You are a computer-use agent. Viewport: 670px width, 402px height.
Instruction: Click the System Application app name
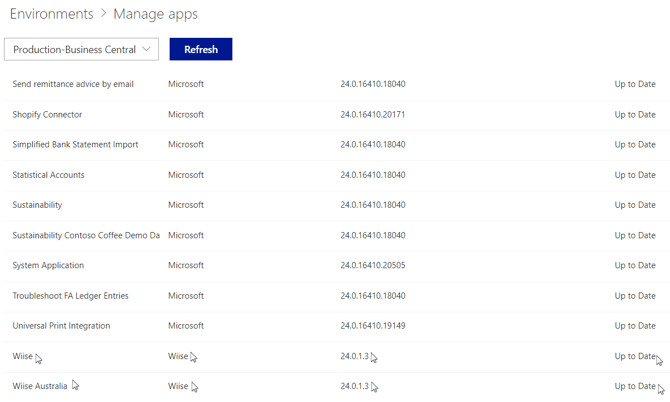(x=48, y=266)
